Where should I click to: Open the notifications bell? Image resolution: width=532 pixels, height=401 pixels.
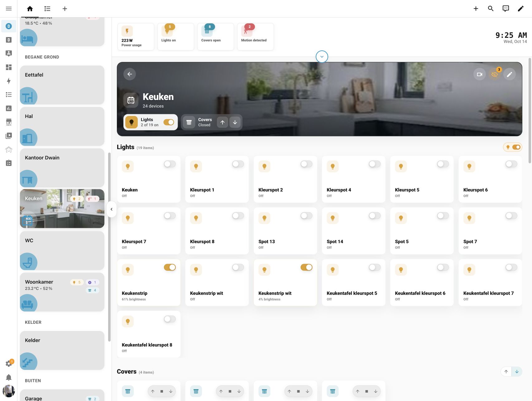click(9, 378)
